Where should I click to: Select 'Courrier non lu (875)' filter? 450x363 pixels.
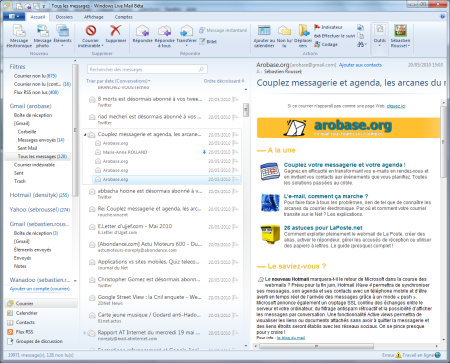(x=35, y=76)
